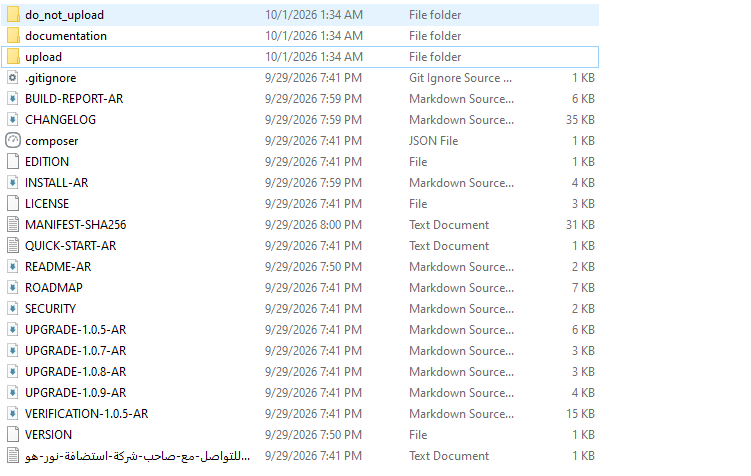The width and height of the screenshot is (751, 476).
Task: Click the QUICK-START-AR file name
Action: click(x=70, y=246)
